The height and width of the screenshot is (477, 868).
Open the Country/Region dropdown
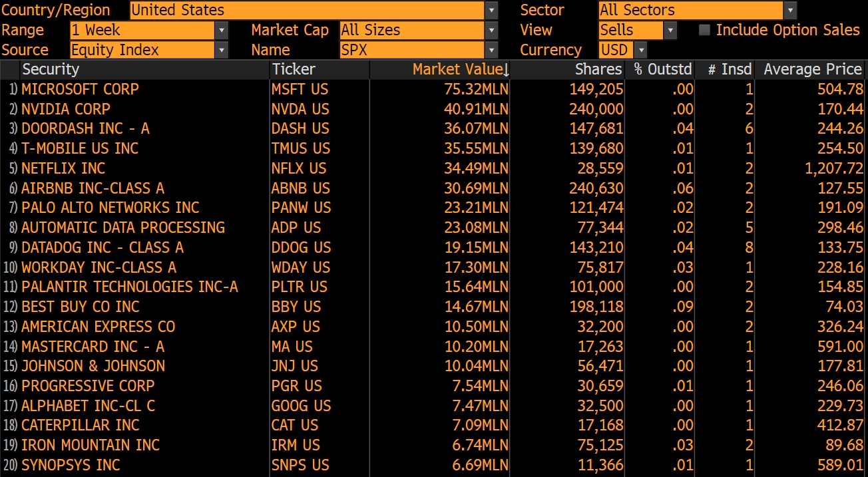pos(491,10)
